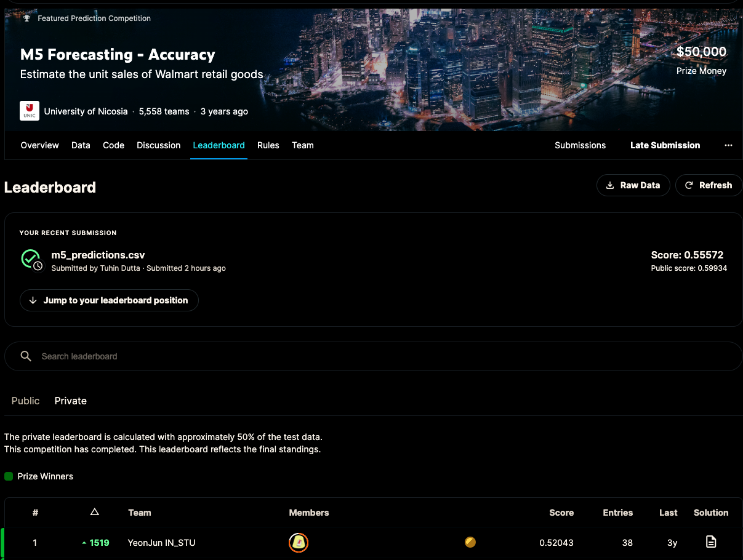The height and width of the screenshot is (560, 743).
Task: Click the green Prize Winners legend square
Action: click(9, 476)
